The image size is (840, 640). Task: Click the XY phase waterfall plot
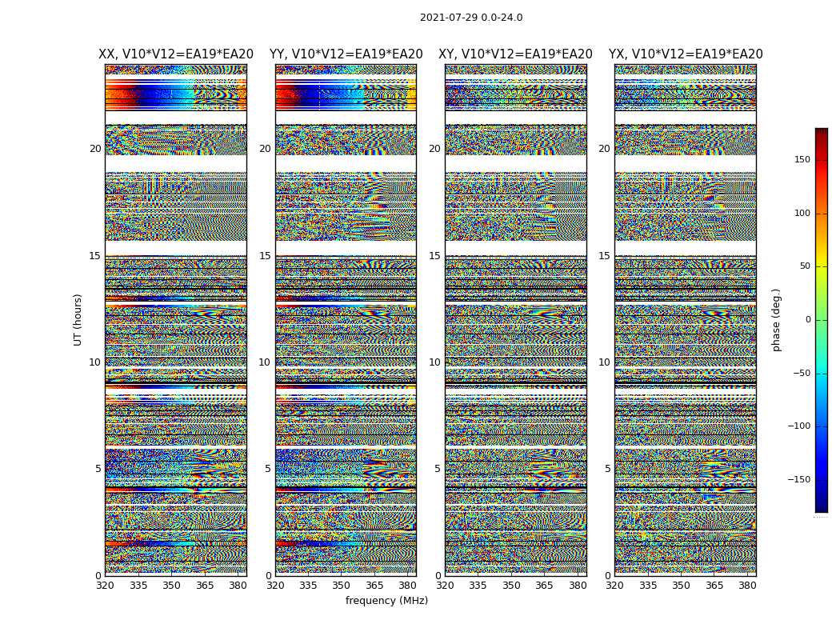coord(516,320)
